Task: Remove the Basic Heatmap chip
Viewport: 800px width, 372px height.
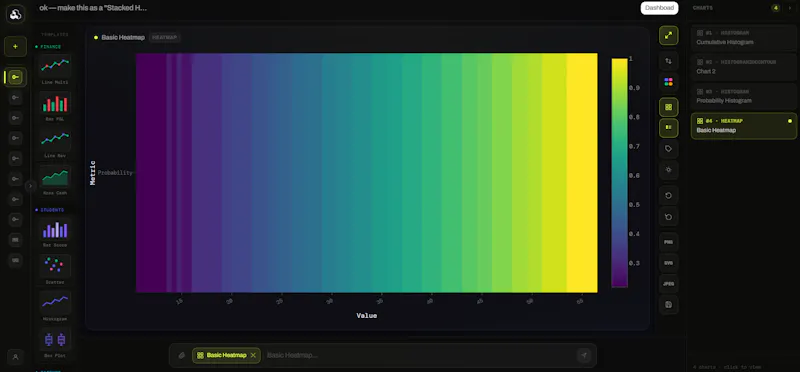Action: 253,356
